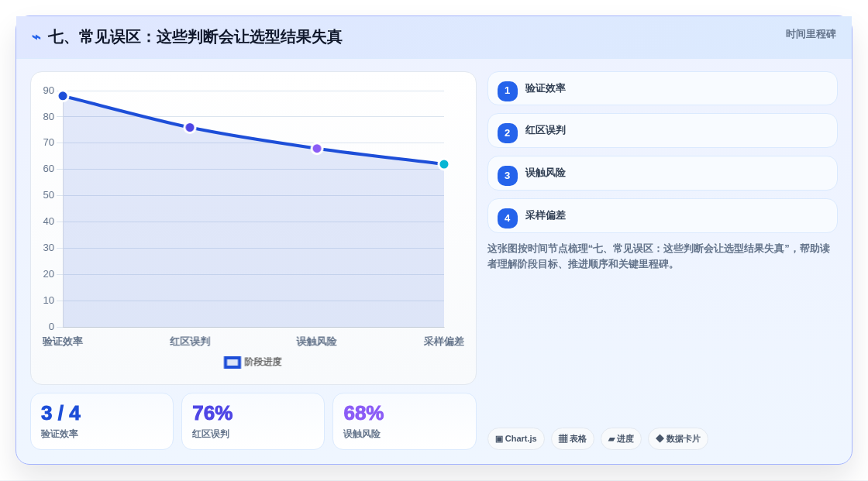Image resolution: width=868 pixels, height=481 pixels.
Task: Click the lightning icon beside the title
Action: tap(36, 37)
